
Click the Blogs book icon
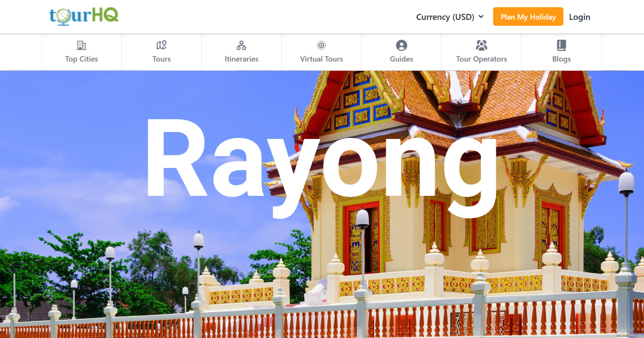(561, 46)
